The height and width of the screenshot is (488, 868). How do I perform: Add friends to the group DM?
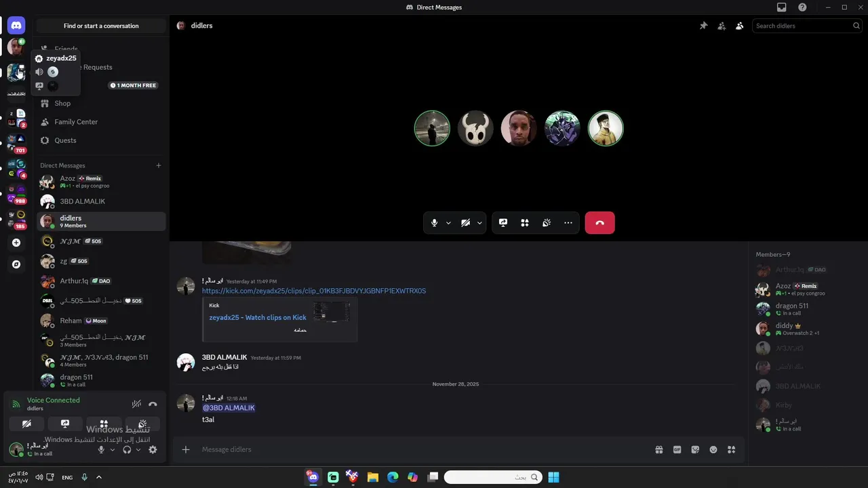click(722, 26)
